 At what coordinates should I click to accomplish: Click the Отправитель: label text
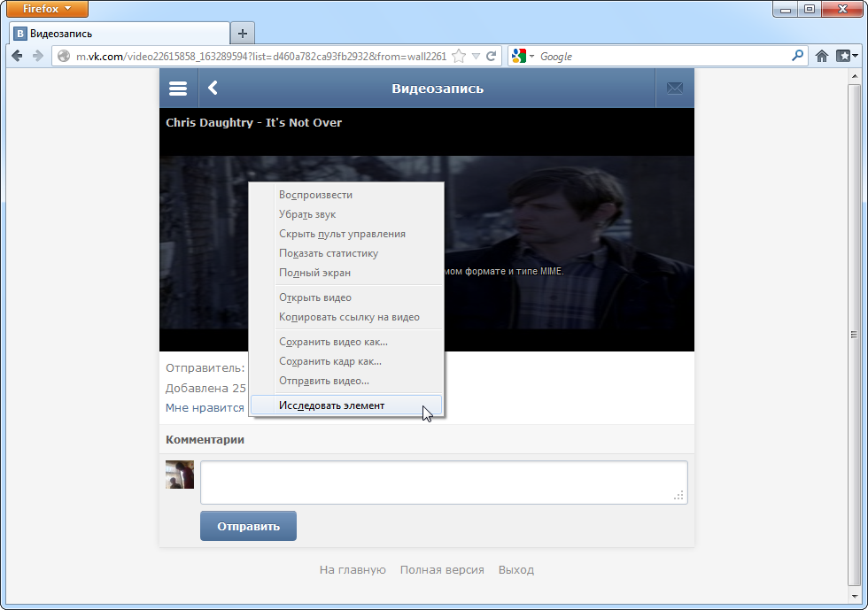[x=205, y=367]
